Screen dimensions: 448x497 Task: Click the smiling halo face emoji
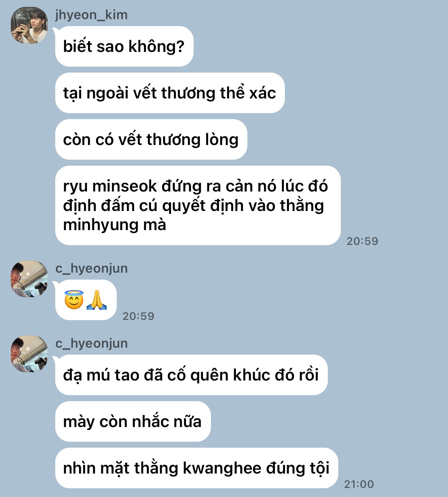pos(74,300)
